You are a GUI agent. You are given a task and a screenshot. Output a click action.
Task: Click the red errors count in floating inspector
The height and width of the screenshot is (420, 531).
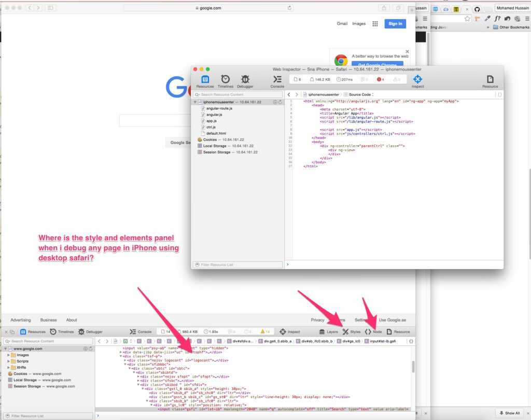pyautogui.click(x=380, y=79)
